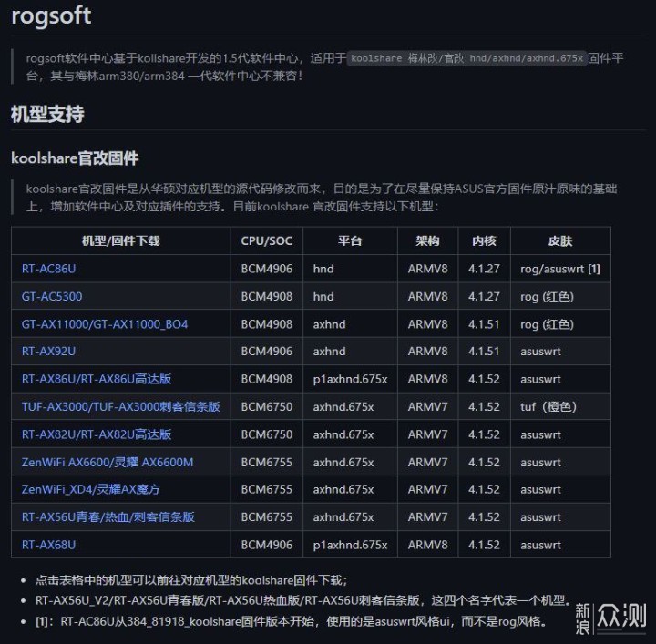Click ARMV8 cell in RT-AX68U row
This screenshot has height=644, width=656.
click(427, 545)
